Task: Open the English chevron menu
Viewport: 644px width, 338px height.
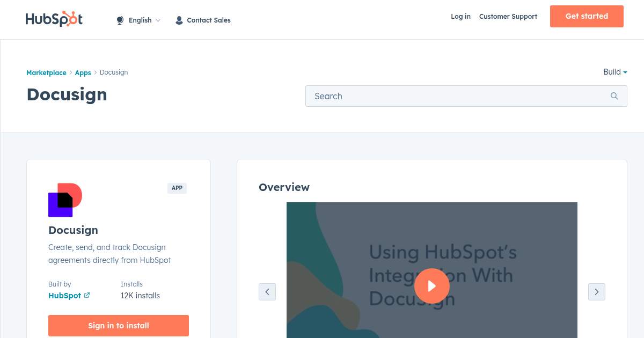Action: 158,20
